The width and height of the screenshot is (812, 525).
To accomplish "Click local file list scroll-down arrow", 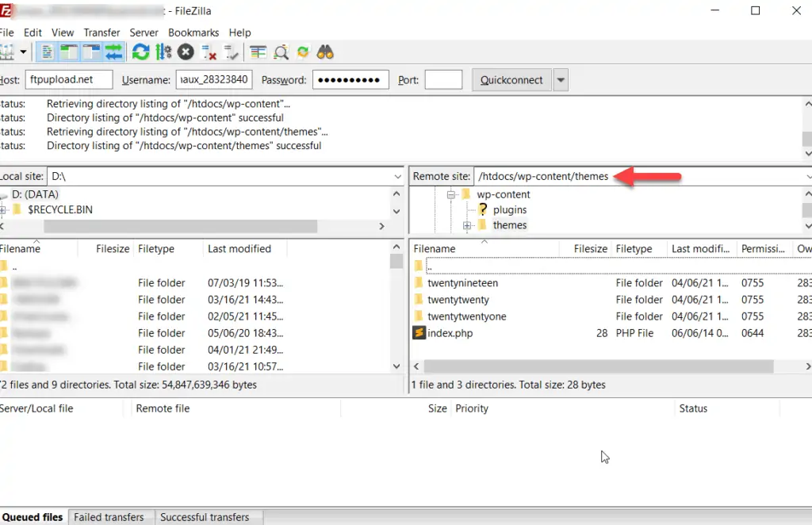I will [396, 366].
